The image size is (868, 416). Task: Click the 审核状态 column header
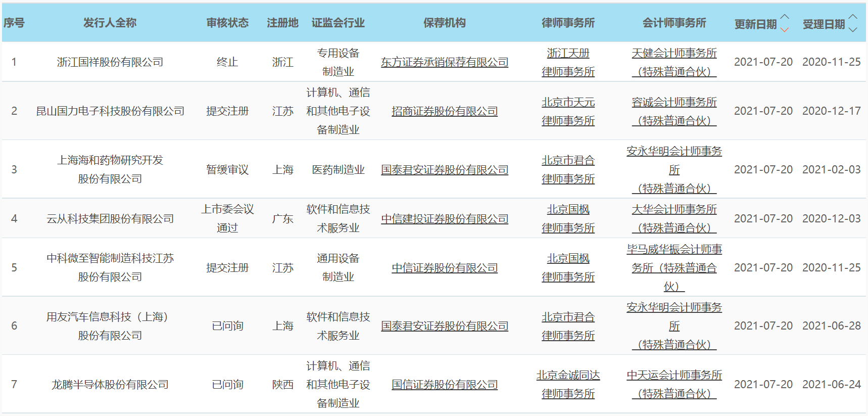[227, 23]
